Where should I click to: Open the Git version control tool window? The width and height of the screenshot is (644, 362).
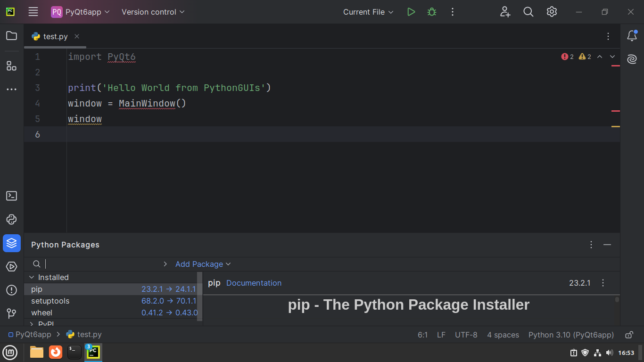click(x=12, y=313)
